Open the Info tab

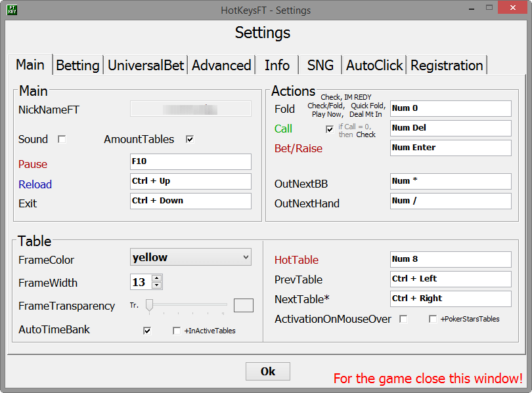click(x=277, y=65)
